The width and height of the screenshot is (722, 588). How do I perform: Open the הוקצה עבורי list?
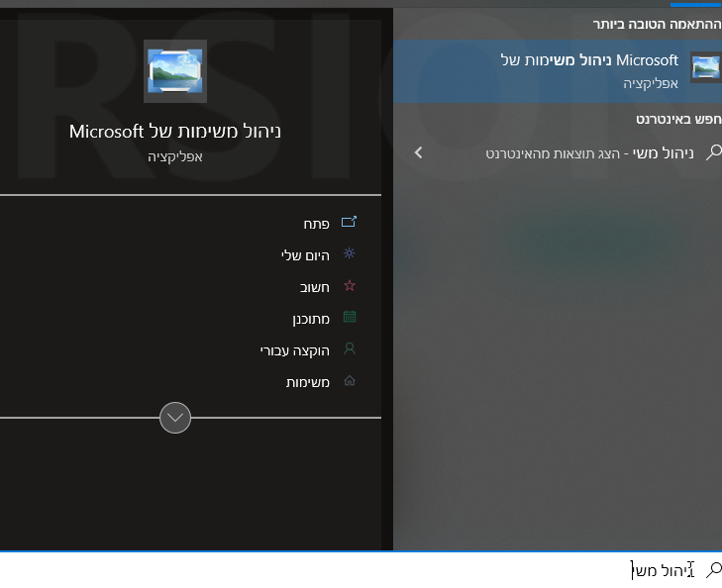[x=295, y=350]
